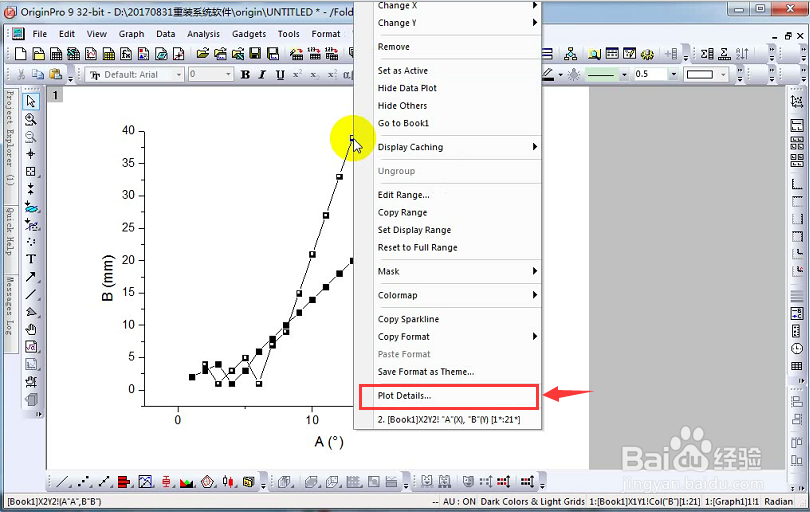Click the Bar chart plot icon
The height and width of the screenshot is (512, 810).
123,482
